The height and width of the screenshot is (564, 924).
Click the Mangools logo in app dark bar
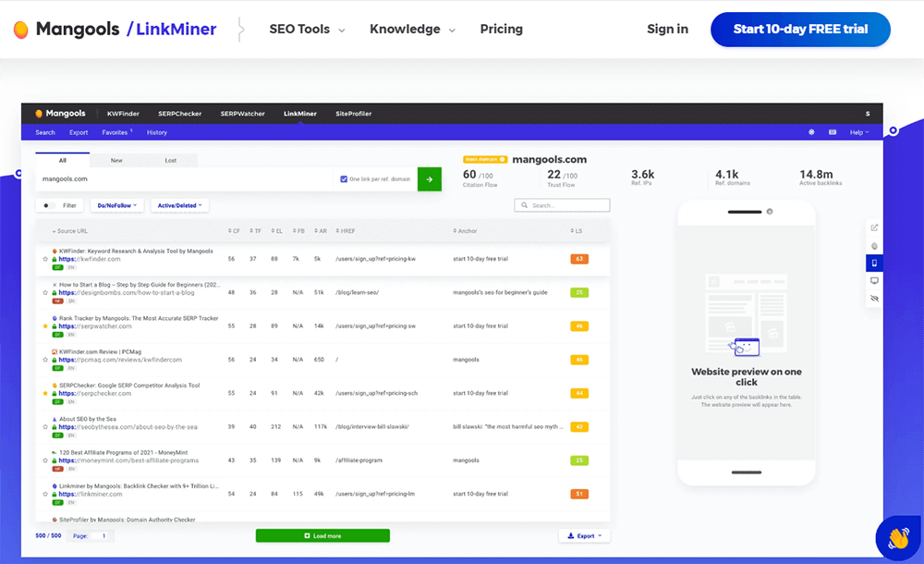click(60, 114)
